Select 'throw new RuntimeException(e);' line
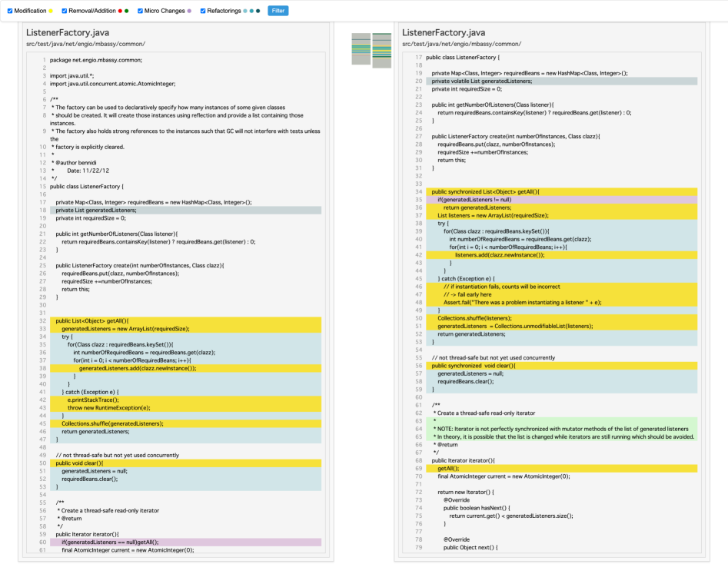The image size is (728, 564). tap(185, 407)
